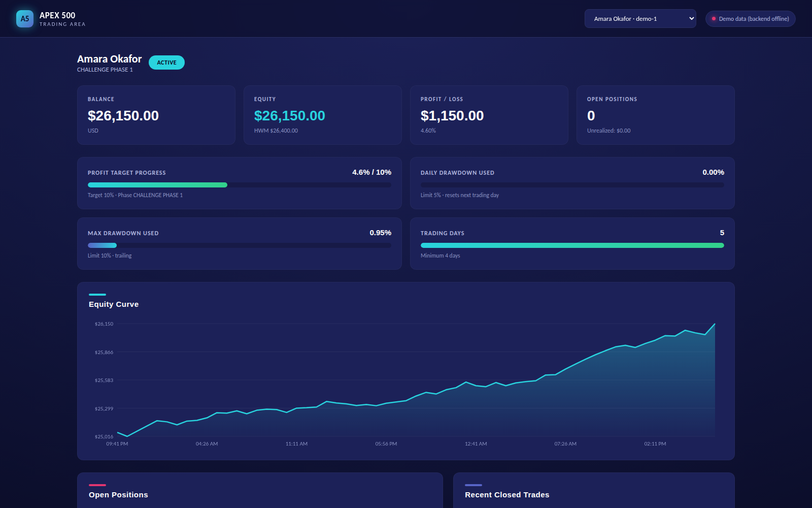This screenshot has height=508, width=812.
Task: Click the Equity value in cyan
Action: [289, 116]
